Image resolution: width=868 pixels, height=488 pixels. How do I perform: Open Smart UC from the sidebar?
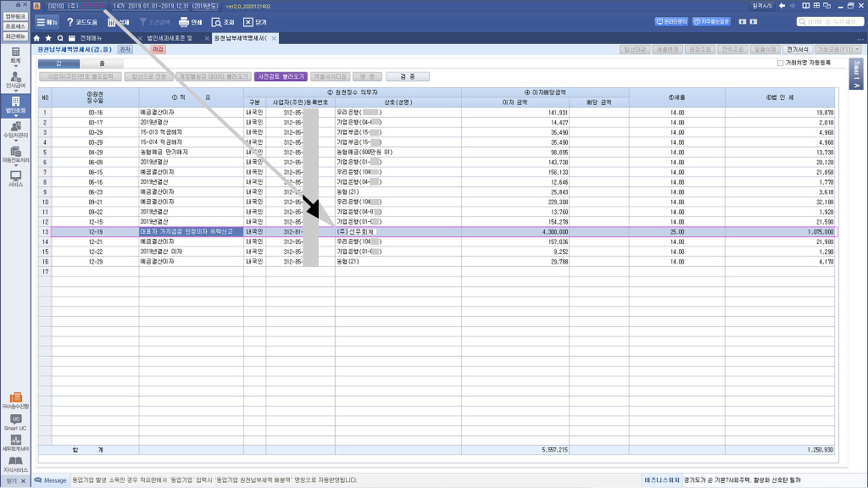coord(15,422)
